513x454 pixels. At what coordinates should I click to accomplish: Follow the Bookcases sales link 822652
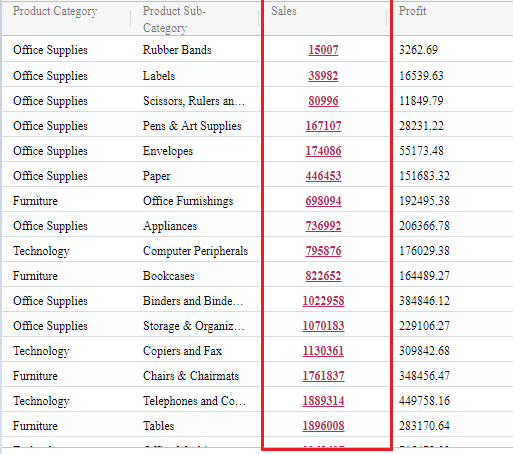(323, 276)
